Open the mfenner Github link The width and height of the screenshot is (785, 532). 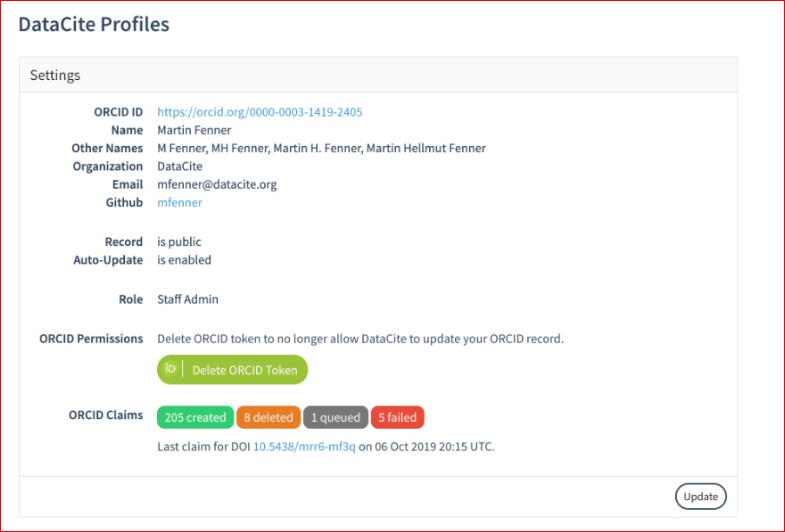tap(180, 203)
